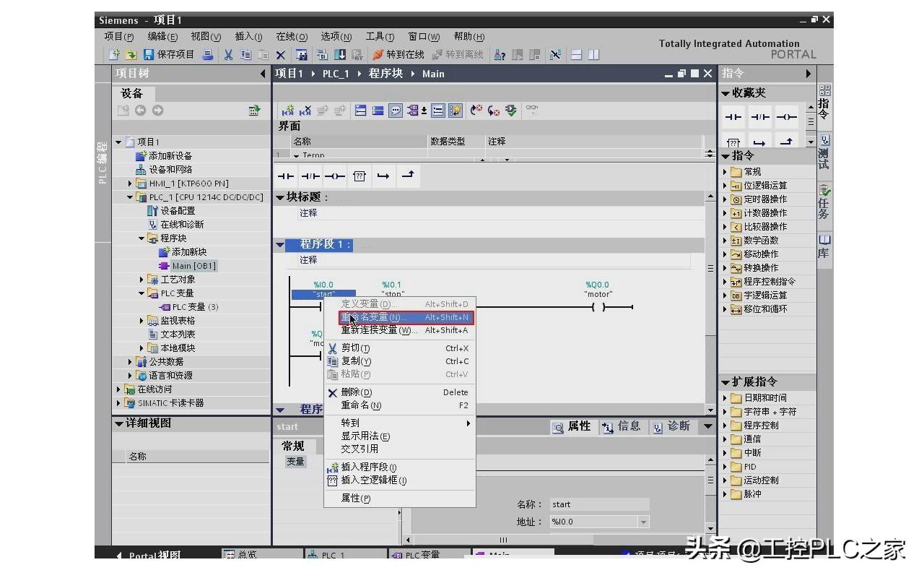Screen dimensions: 924x578
Task: Open the 地址 %I0.0 dropdown arrow
Action: 643,522
